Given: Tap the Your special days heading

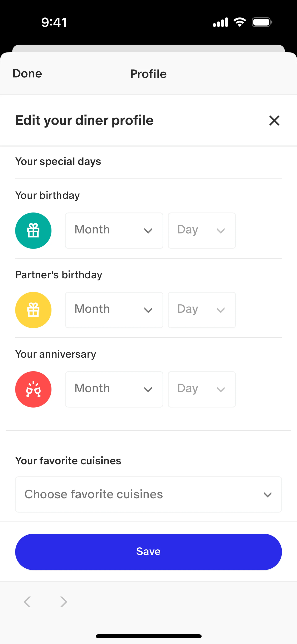Looking at the screenshot, I should 58,162.
